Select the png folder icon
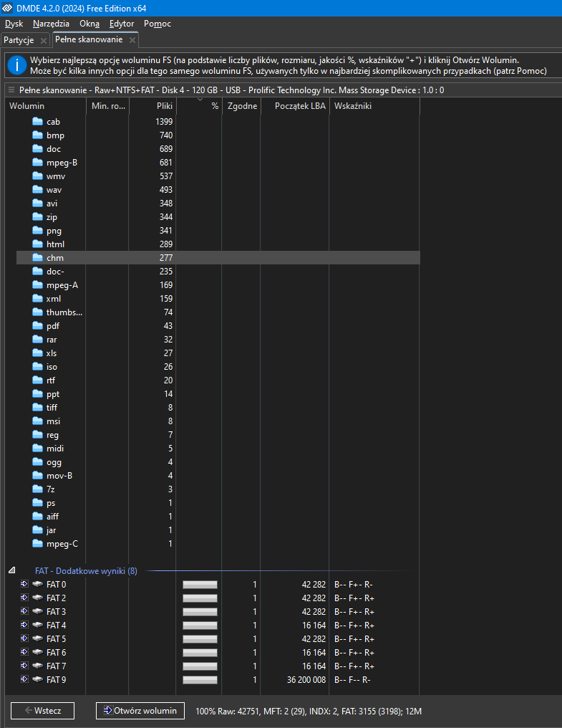 pyautogui.click(x=38, y=230)
